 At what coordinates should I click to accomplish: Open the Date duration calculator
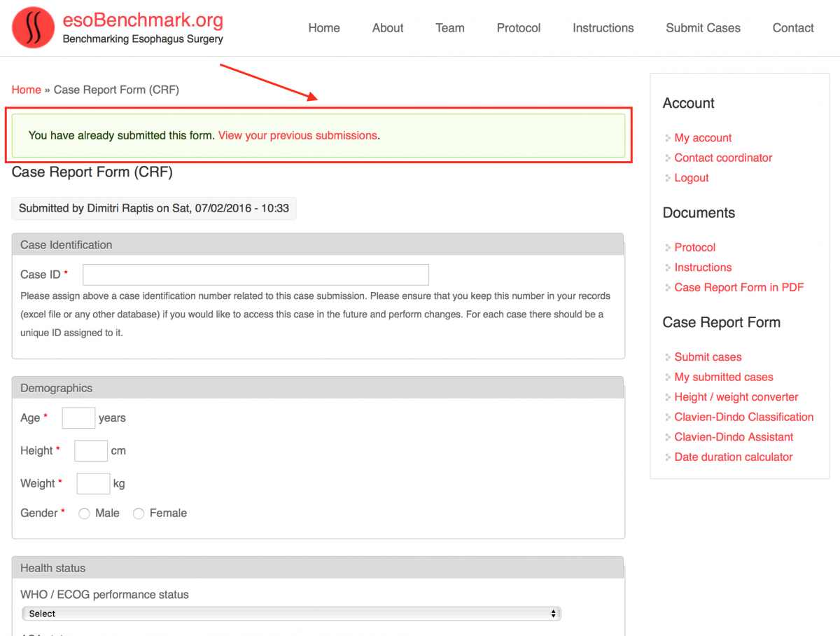(x=733, y=457)
